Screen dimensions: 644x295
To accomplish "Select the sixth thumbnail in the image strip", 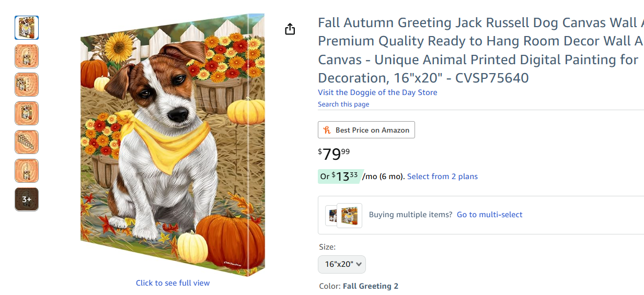I will (x=27, y=171).
